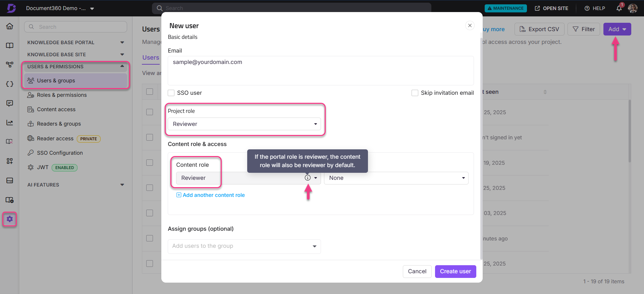Image resolution: width=644 pixels, height=294 pixels.
Task: Click the Create user button
Action: click(x=455, y=272)
